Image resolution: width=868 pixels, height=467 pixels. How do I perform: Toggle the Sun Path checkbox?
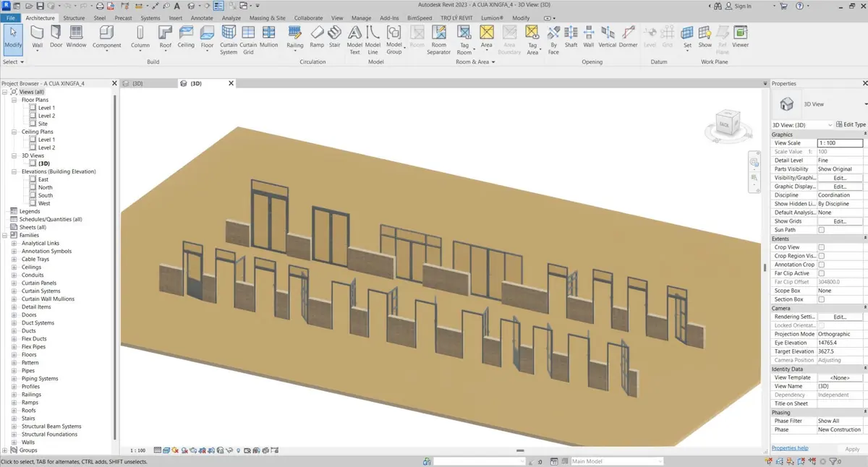[x=821, y=230]
